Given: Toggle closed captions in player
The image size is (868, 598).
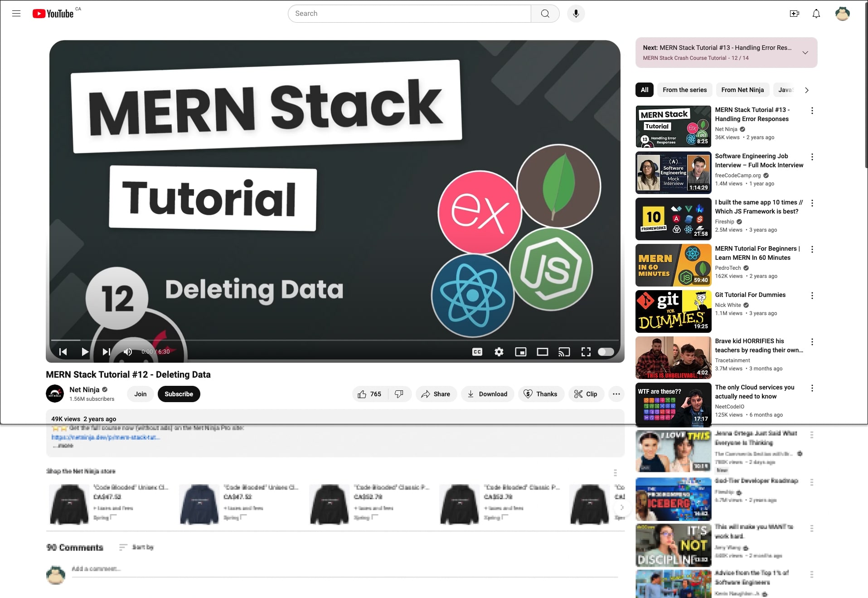Looking at the screenshot, I should pyautogui.click(x=477, y=352).
